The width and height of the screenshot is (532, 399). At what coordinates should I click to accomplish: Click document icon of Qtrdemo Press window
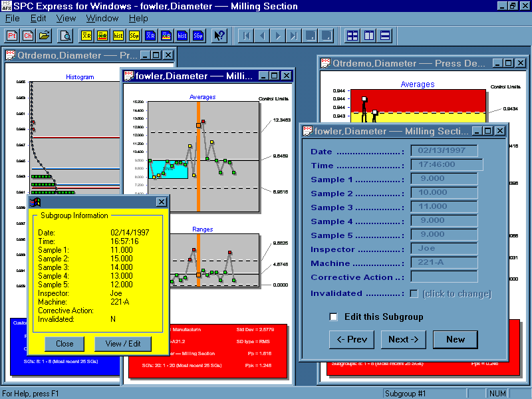[x=326, y=63]
